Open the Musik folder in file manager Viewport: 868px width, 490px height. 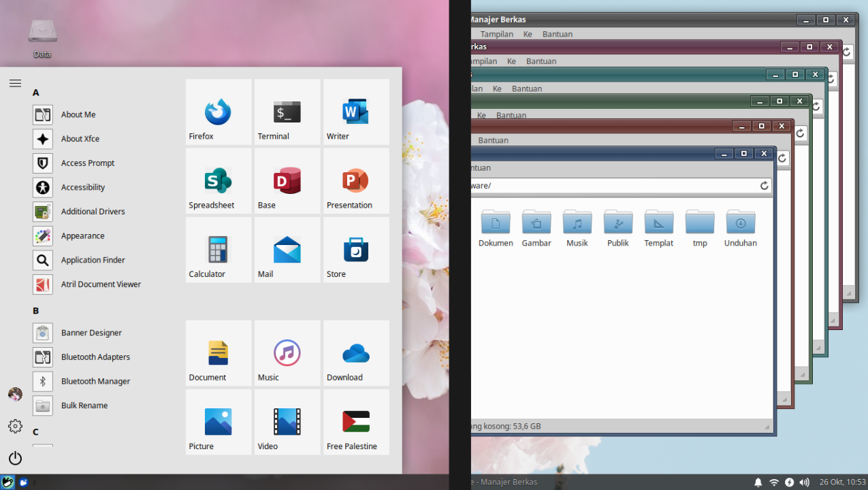pos(577,229)
